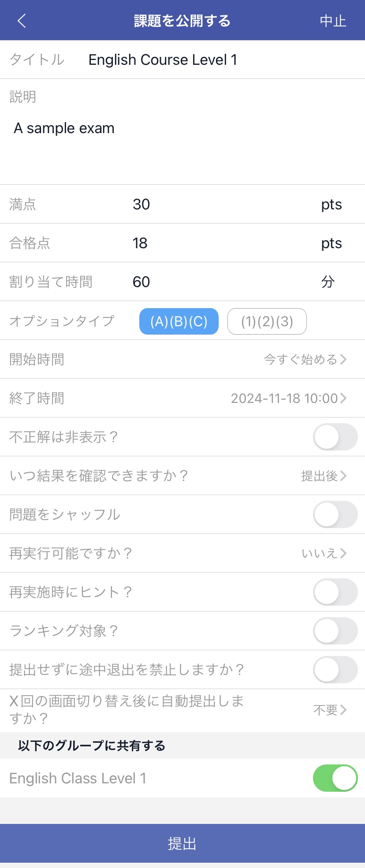Toggle 再実施時にヒント switch
Screen dimensions: 365x868
click(x=335, y=592)
